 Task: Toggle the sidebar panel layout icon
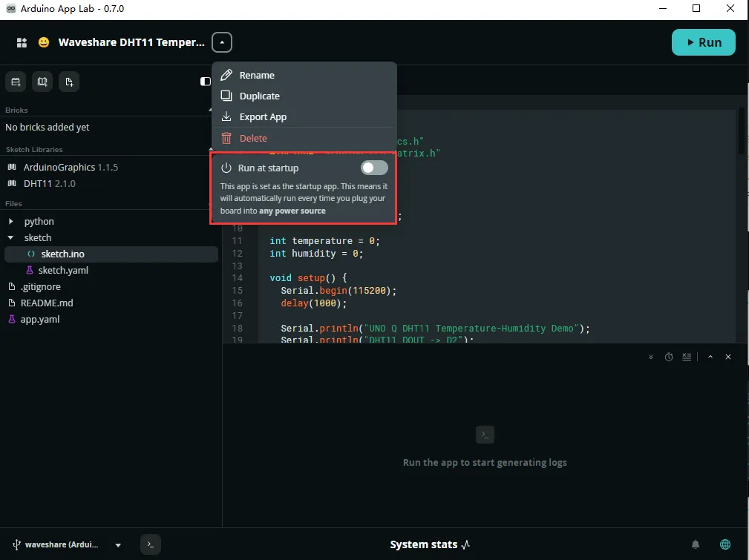(205, 82)
